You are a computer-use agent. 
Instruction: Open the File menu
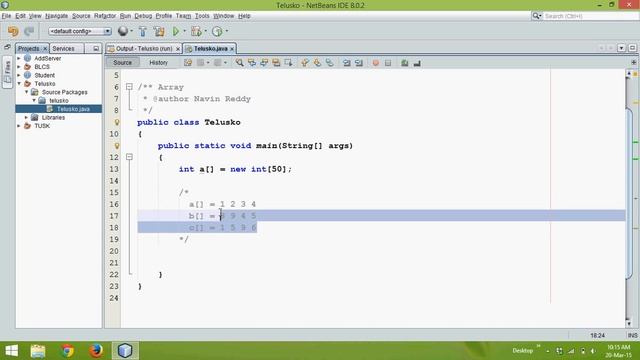6,16
